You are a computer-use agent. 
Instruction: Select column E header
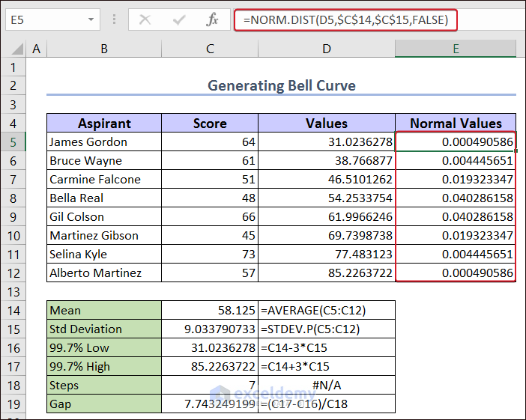(456, 49)
